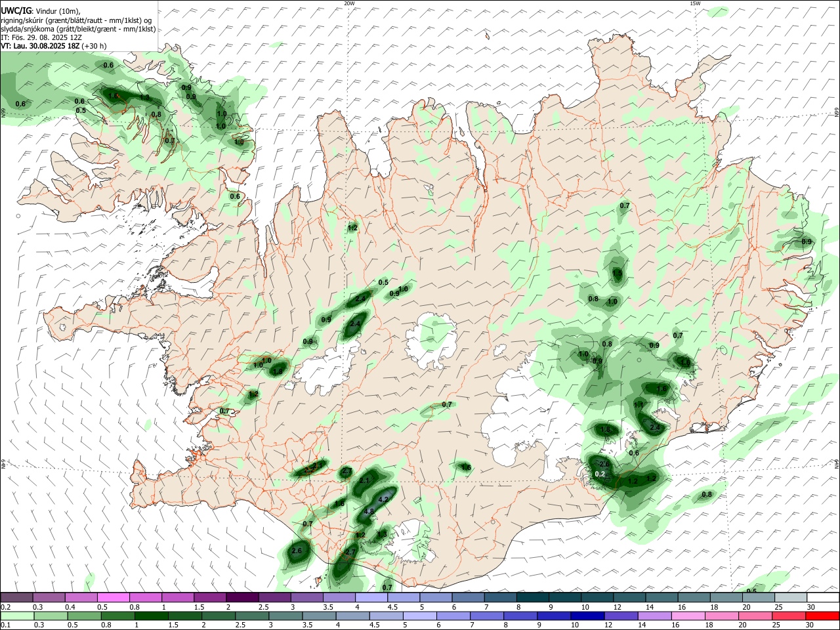This screenshot has width=840, height=630.
Task: Click the 0.1 label in bottom legend row
Action: [5, 625]
